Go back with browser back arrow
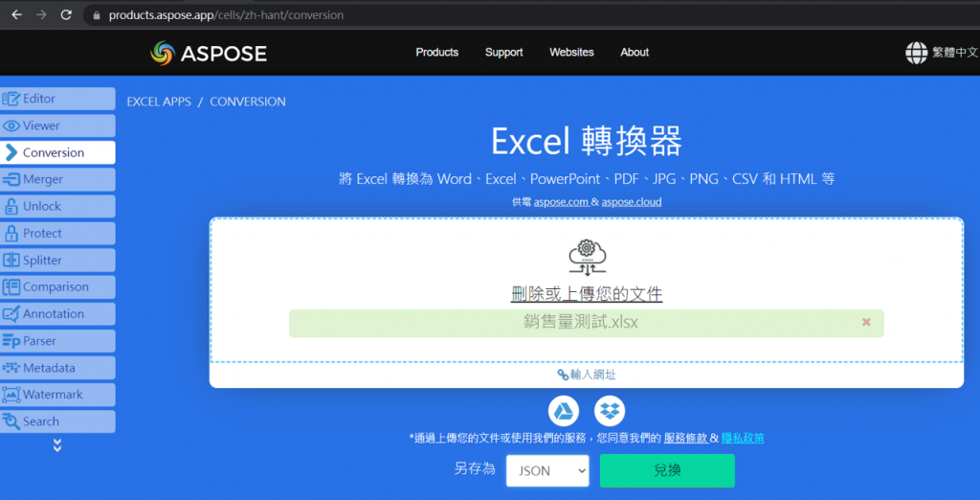This screenshot has width=980, height=500. click(17, 15)
